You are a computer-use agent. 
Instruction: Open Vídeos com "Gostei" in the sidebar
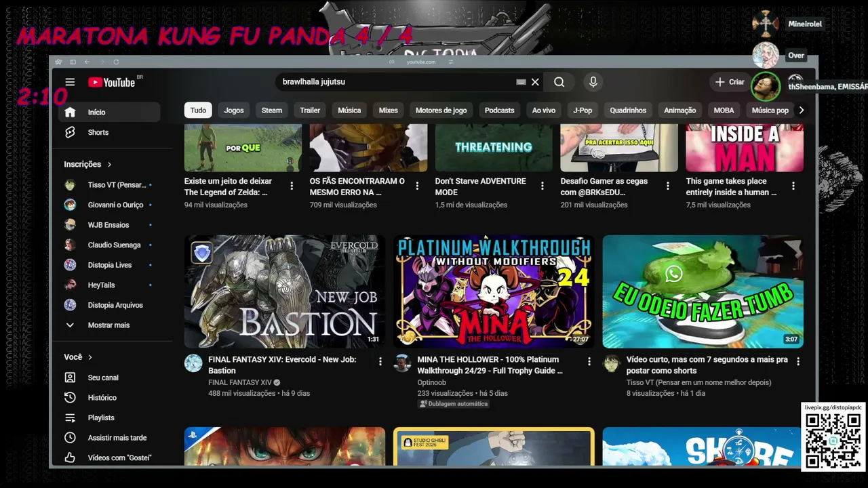click(x=109, y=458)
